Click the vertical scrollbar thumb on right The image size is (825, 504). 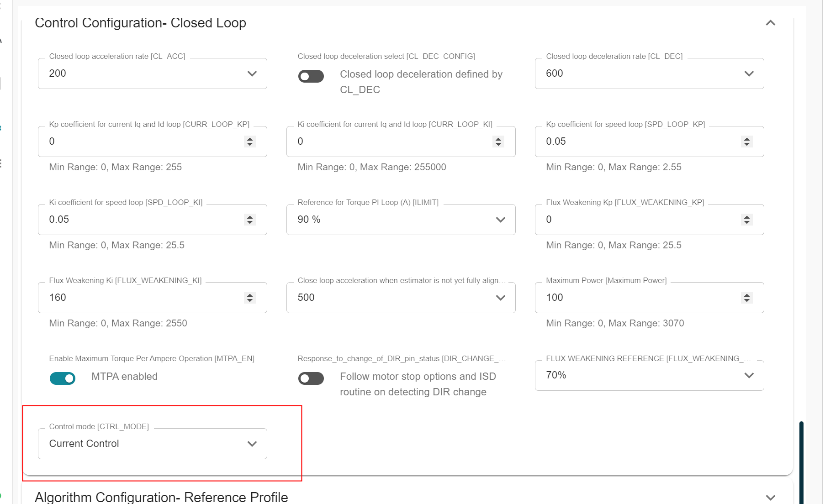point(801,461)
